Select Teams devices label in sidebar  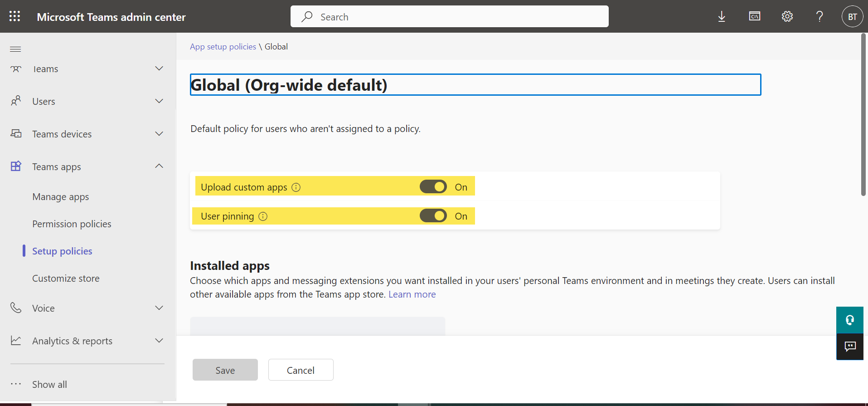tap(62, 134)
